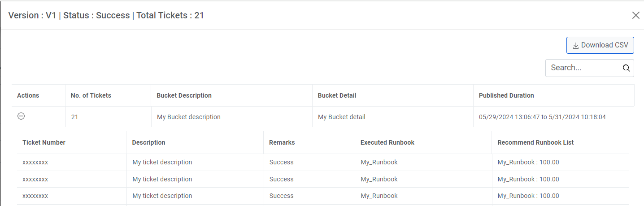Click the first row's Success remark
The width and height of the screenshot is (644, 206).
click(281, 162)
